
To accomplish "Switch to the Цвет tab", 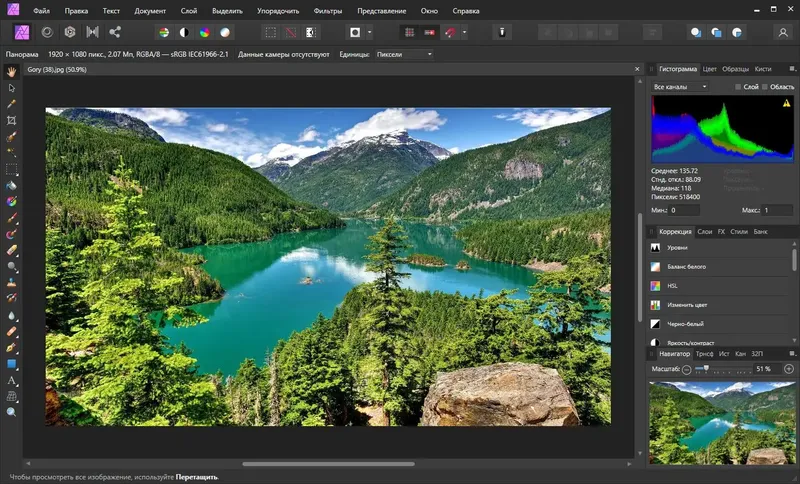I will point(709,69).
